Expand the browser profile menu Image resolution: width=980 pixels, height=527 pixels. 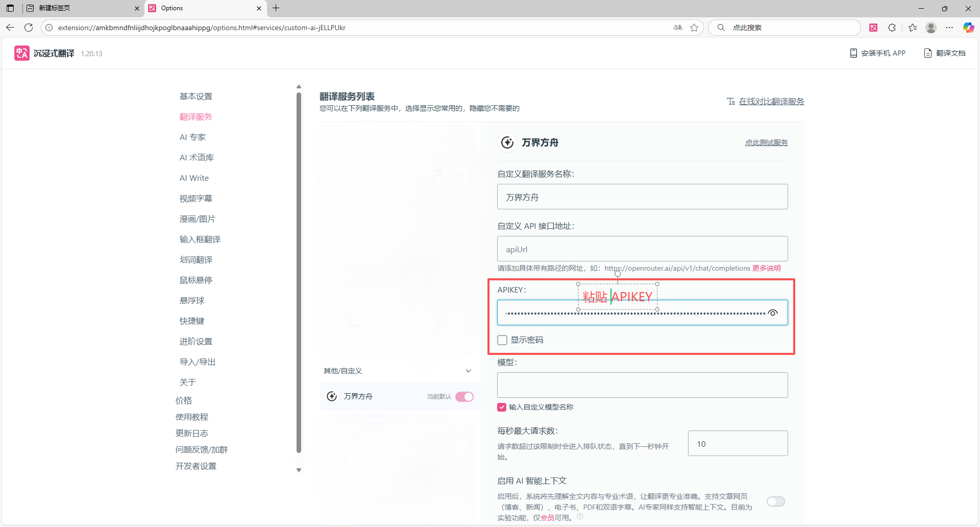pyautogui.click(x=930, y=28)
